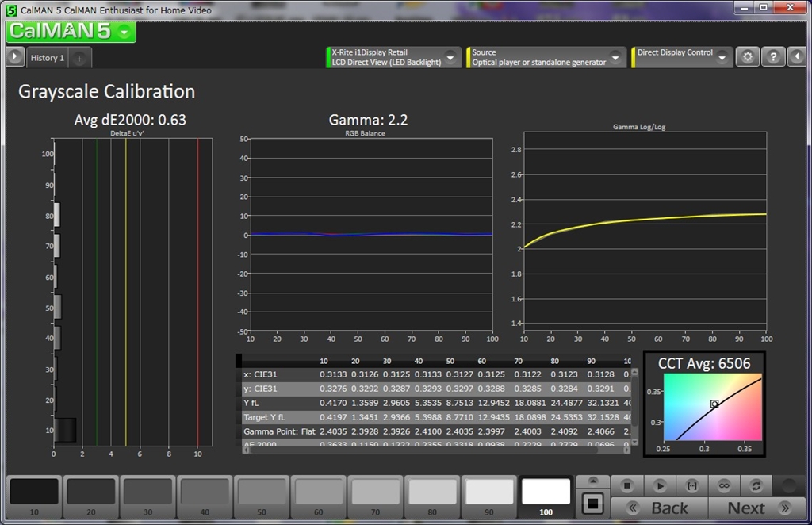Open the CalMAN 5 main menu dropdown

click(125, 32)
